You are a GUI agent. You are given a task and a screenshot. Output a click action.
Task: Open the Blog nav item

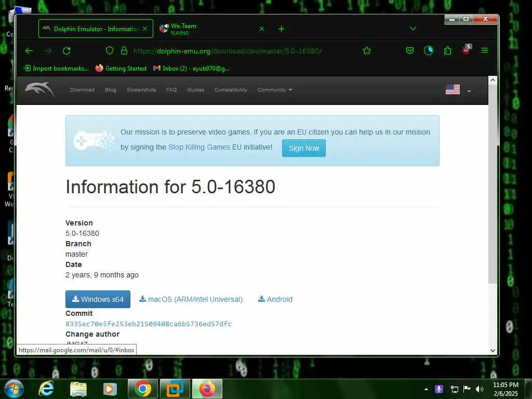(111, 90)
